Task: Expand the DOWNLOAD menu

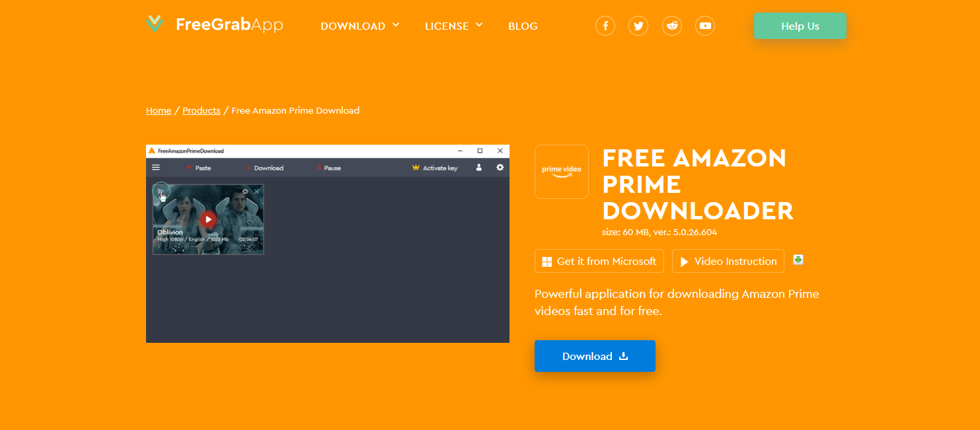Action: click(360, 26)
